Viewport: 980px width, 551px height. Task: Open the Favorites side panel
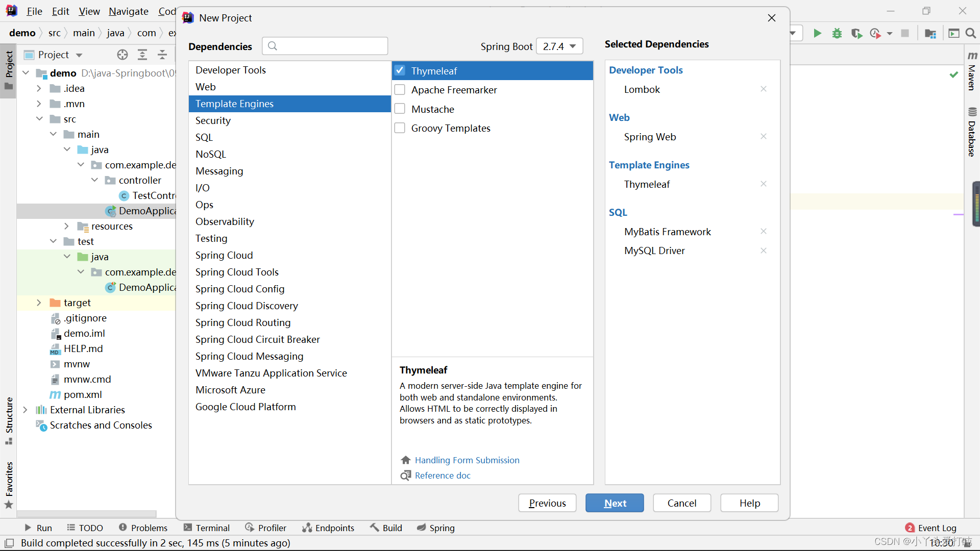click(x=9, y=485)
